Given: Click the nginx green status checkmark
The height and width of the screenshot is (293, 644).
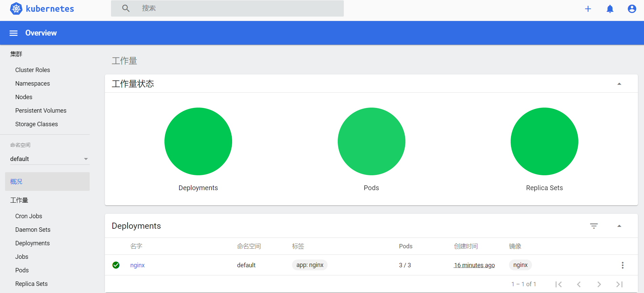Looking at the screenshot, I should [x=116, y=265].
